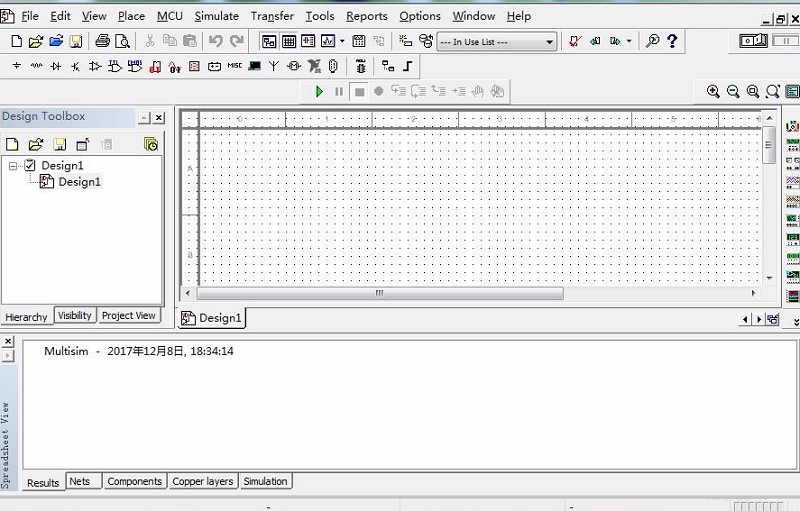The image size is (800, 511).
Task: Click the Undo arrow icon
Action: point(215,41)
